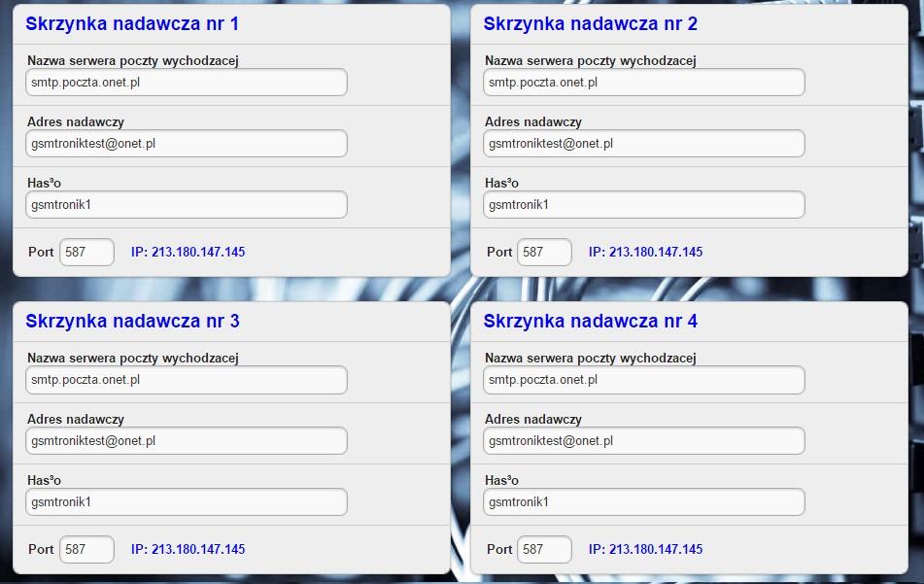This screenshot has height=584, width=924.
Task: Click 'Adres nadawczy' label in mailbox 4
Action: point(533,420)
